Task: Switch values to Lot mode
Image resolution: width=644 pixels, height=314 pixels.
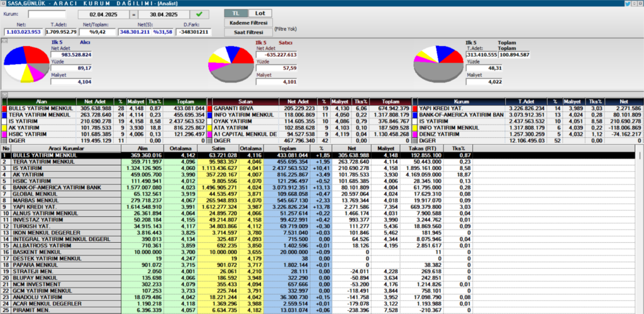Action: [x=260, y=14]
